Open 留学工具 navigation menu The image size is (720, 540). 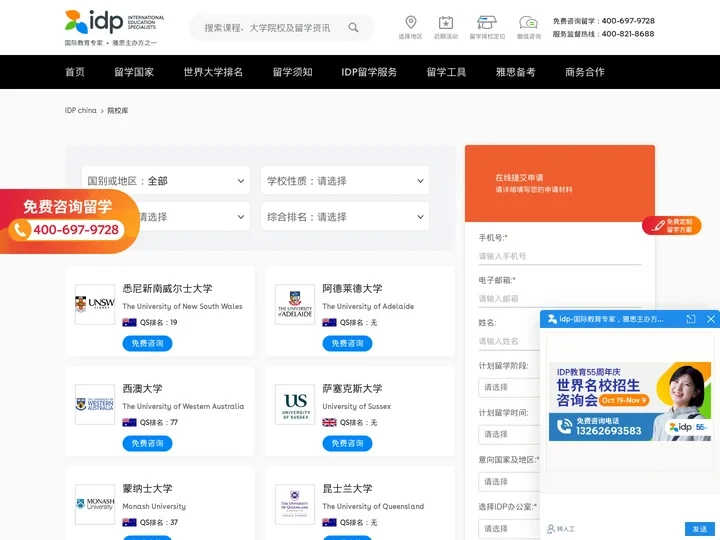[x=446, y=72]
